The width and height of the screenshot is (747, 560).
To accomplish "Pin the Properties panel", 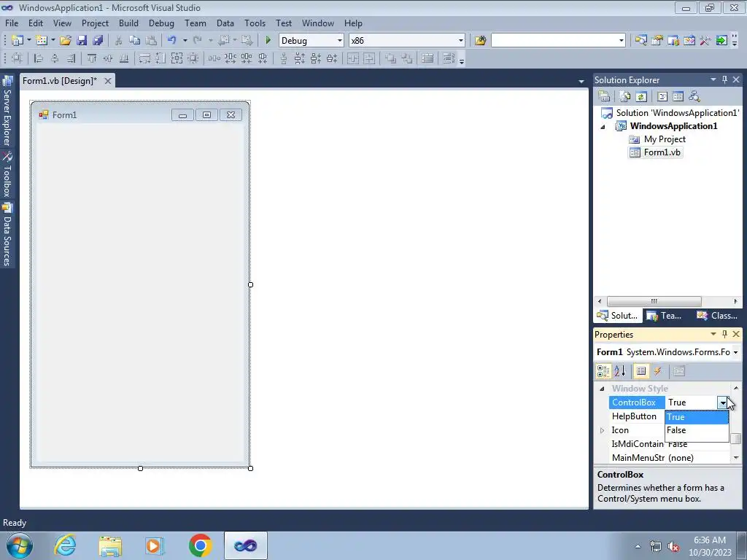I will pyautogui.click(x=724, y=334).
